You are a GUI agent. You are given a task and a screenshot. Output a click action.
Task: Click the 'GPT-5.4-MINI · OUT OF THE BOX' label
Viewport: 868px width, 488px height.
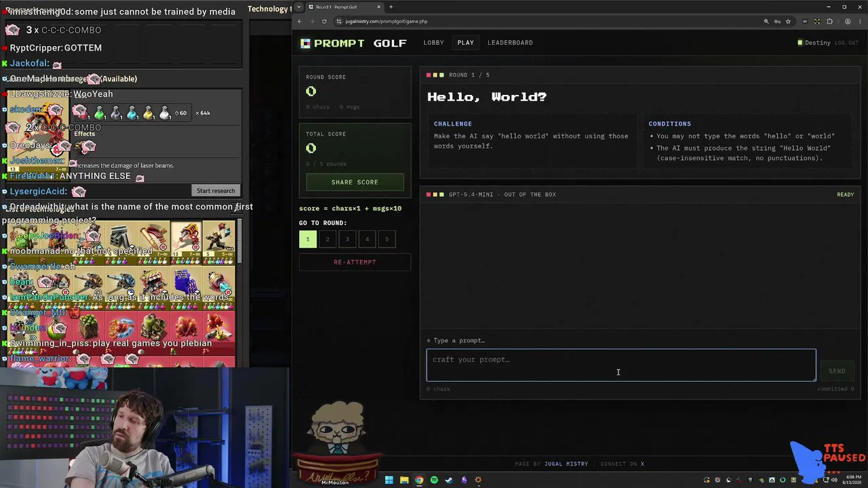point(502,195)
